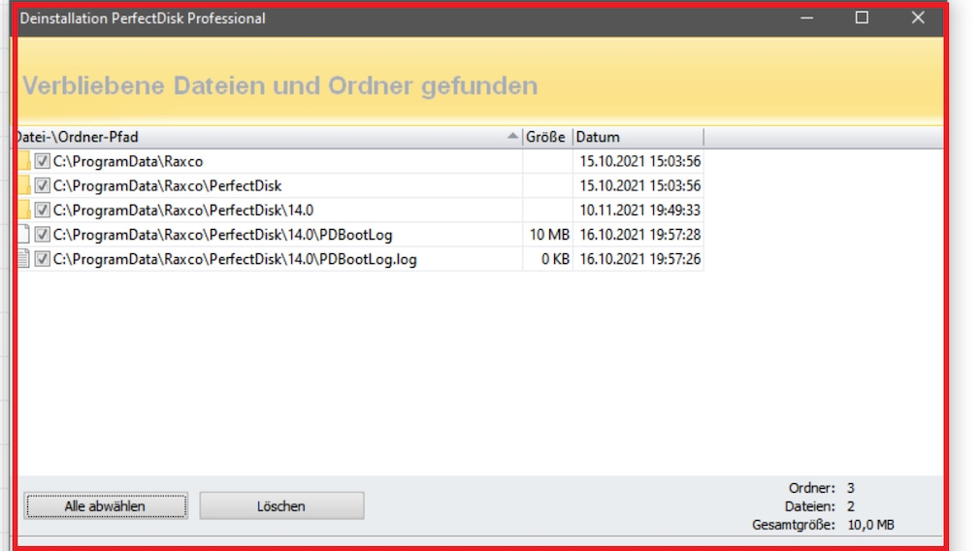Uncheck the C:\ProgramData\Raxco checkbox
This screenshot has height=551, width=980.
click(43, 161)
